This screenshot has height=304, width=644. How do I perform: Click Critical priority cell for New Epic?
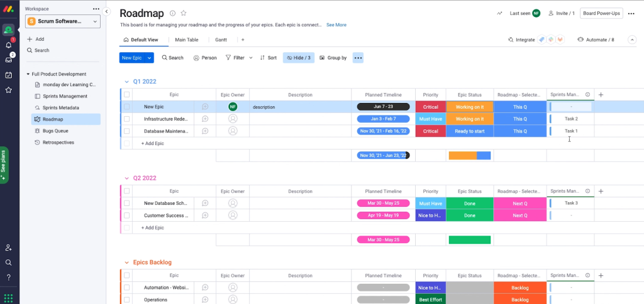(x=430, y=107)
